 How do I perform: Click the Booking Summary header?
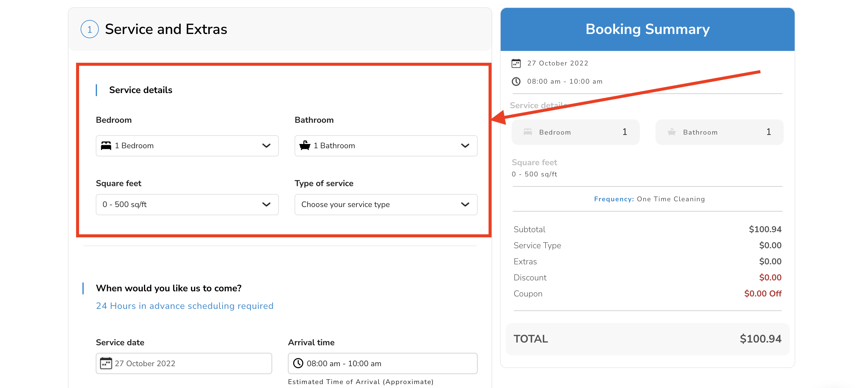point(647,29)
